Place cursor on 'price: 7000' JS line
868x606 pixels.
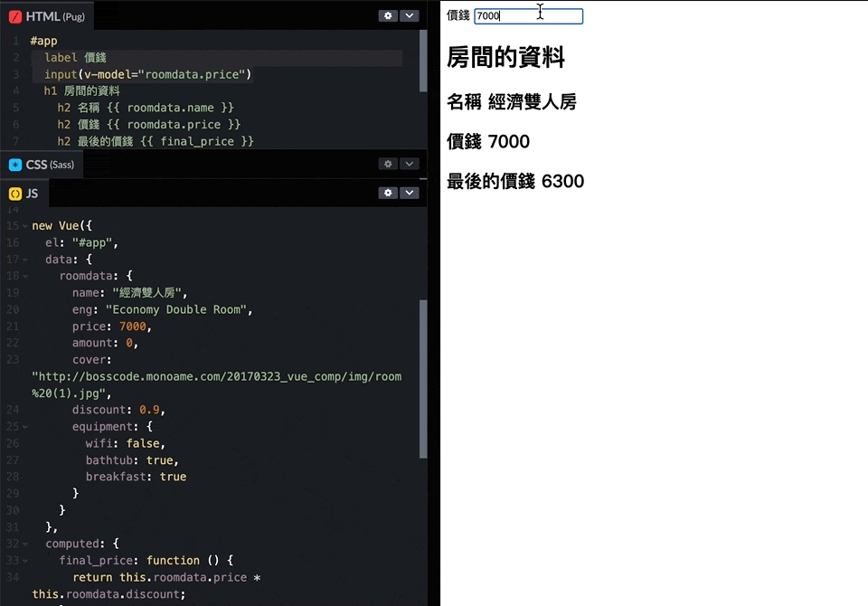click(112, 327)
